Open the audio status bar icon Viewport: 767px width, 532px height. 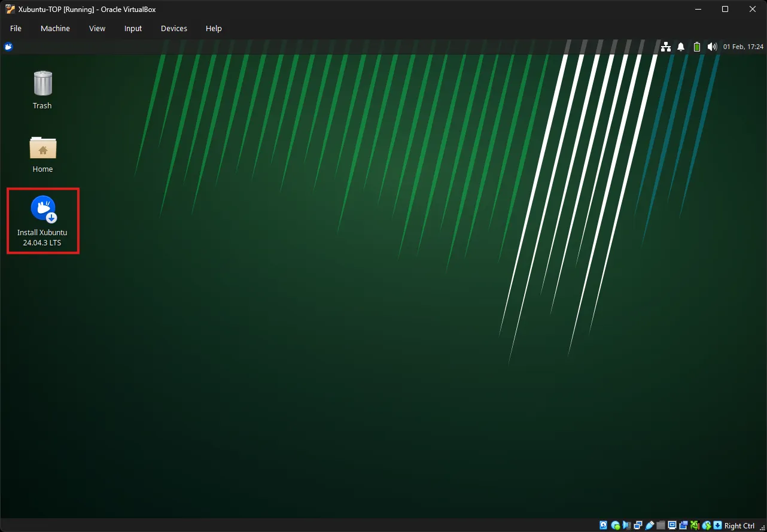coord(626,525)
